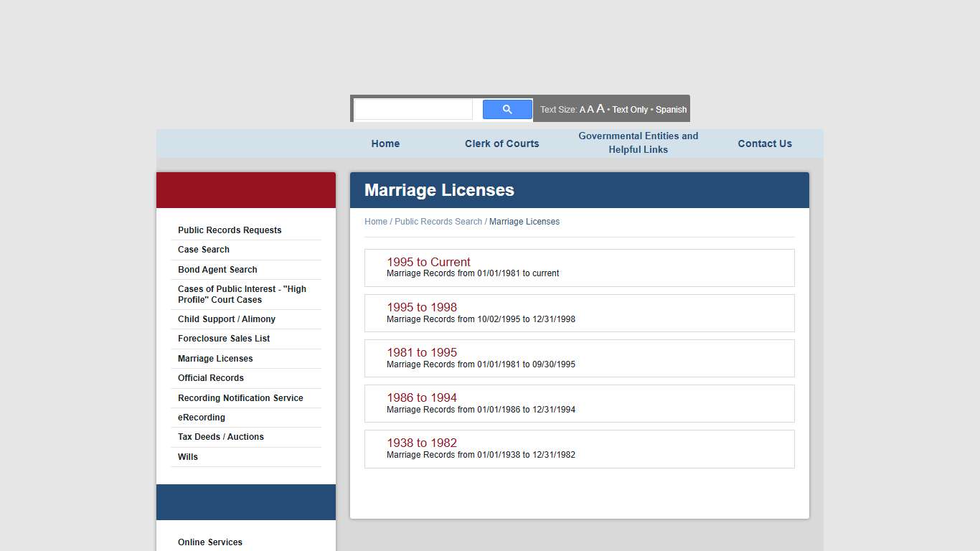Open the Foreclosure Sales List
This screenshot has height=551, width=980.
click(223, 338)
